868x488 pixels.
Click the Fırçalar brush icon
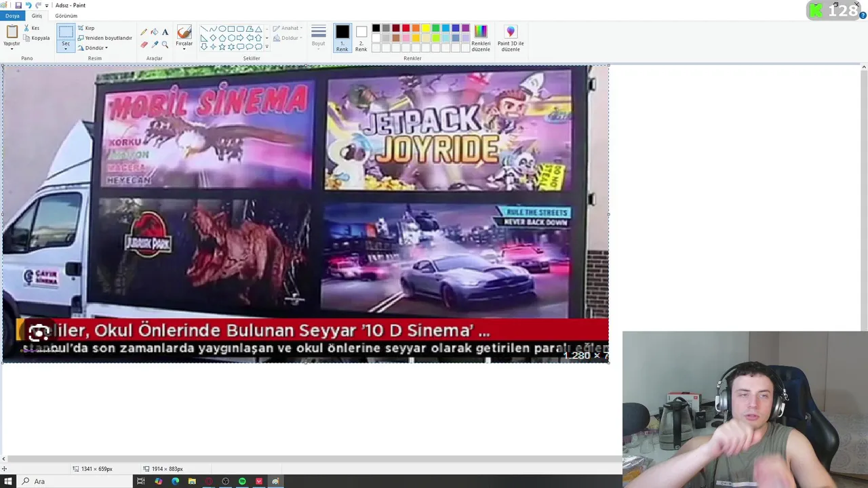click(184, 32)
